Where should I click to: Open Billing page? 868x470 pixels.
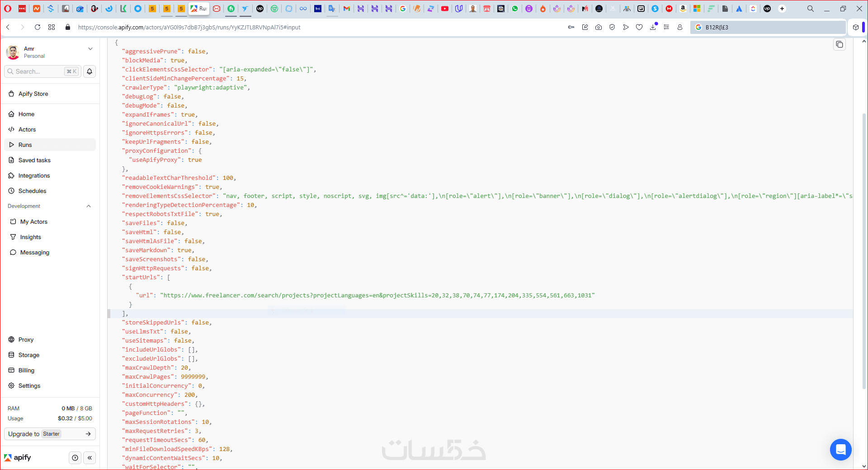tap(50, 371)
